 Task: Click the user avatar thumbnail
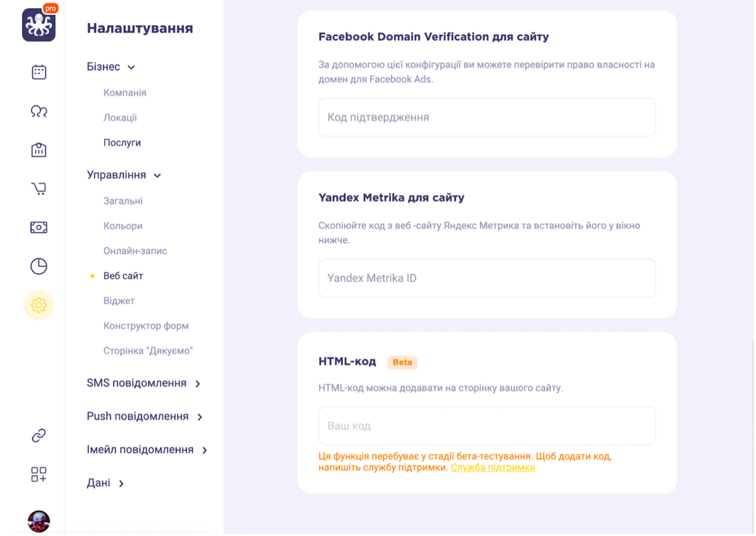tap(39, 521)
